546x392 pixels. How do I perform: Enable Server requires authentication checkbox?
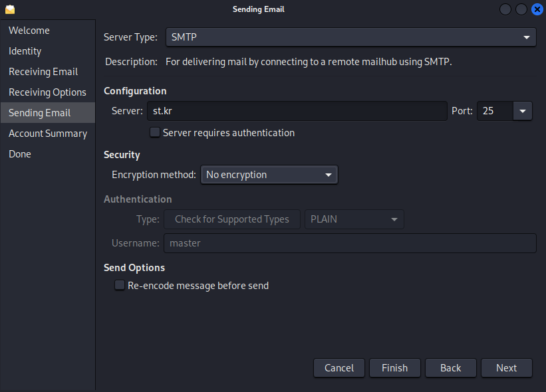[x=154, y=132]
